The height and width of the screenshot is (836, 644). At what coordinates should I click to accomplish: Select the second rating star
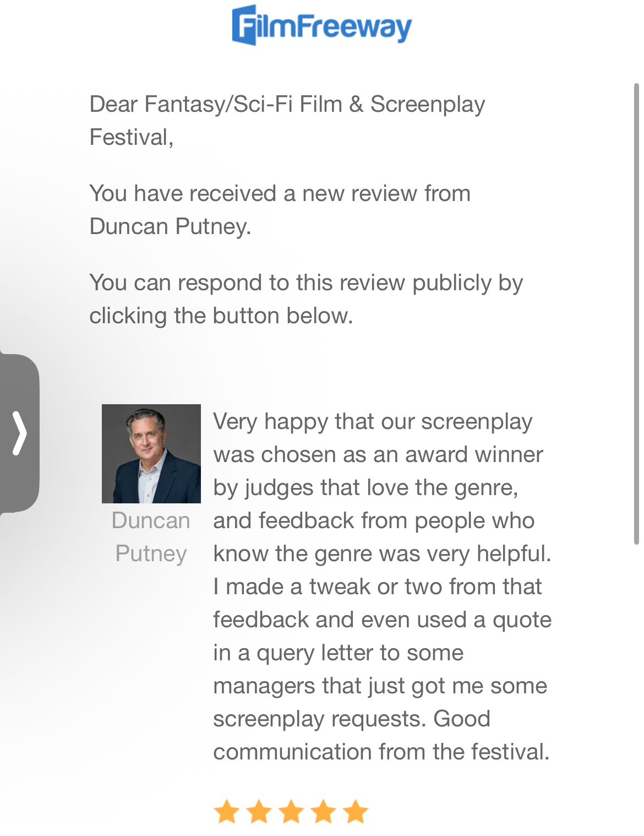click(259, 811)
